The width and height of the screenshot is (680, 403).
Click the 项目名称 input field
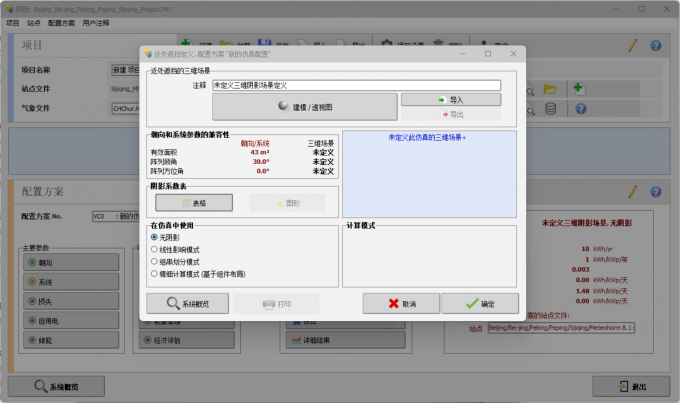coord(126,70)
